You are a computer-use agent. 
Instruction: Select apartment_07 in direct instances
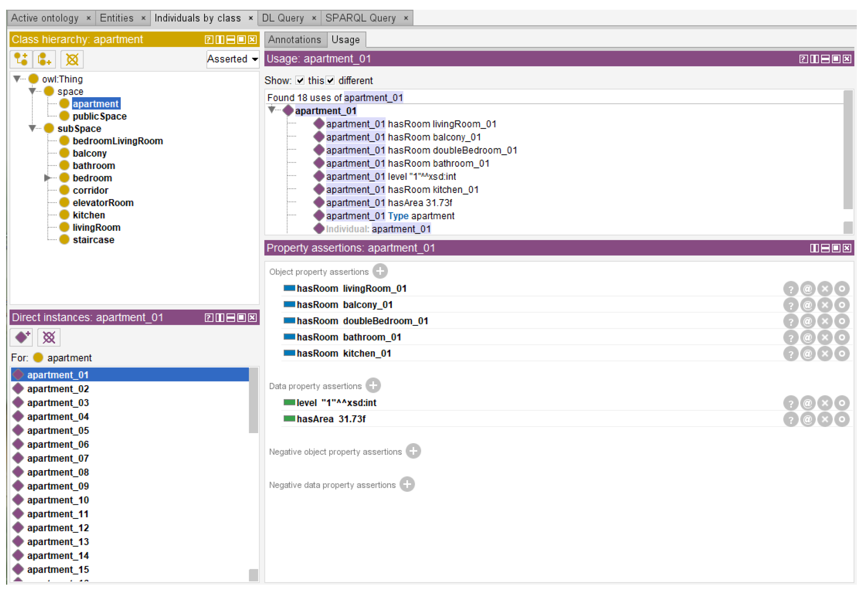coord(58,459)
